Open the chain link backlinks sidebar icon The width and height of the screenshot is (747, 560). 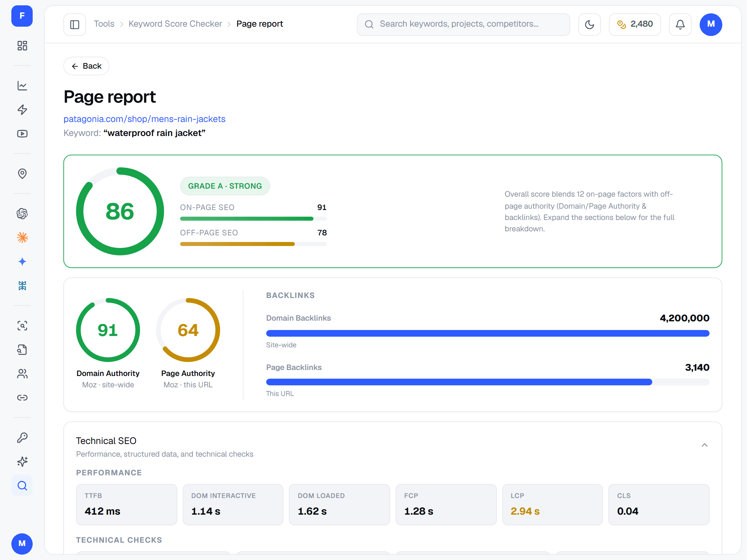(22, 398)
